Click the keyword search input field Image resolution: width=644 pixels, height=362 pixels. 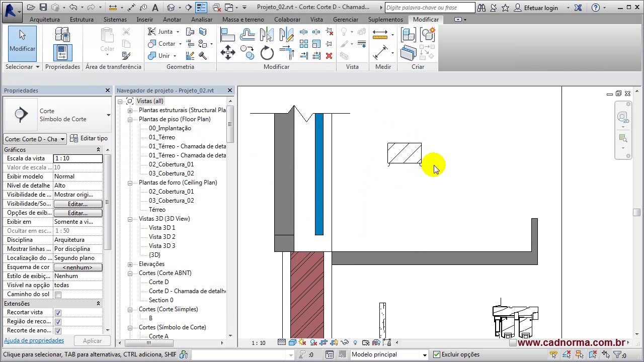[x=430, y=8]
